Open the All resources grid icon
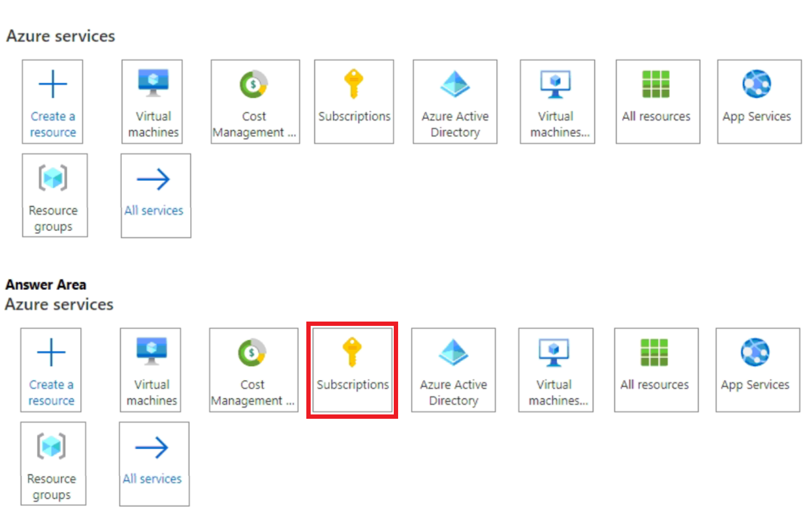Viewport: 812px width, 516px height. pyautogui.click(x=657, y=100)
